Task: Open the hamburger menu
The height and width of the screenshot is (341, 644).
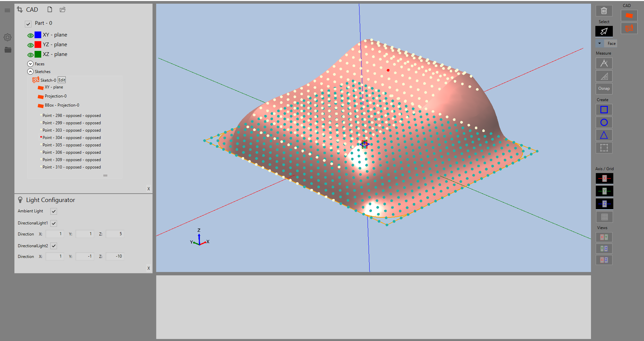Action: (7, 10)
